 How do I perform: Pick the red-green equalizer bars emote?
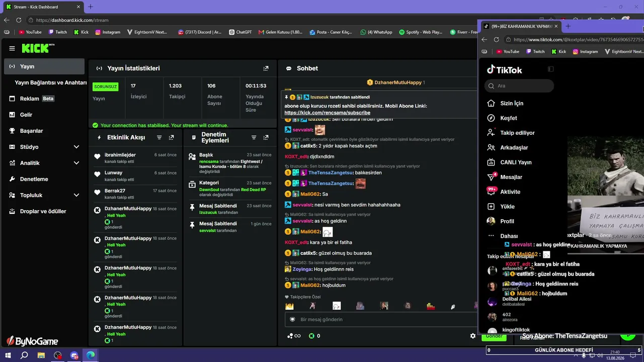430,306
